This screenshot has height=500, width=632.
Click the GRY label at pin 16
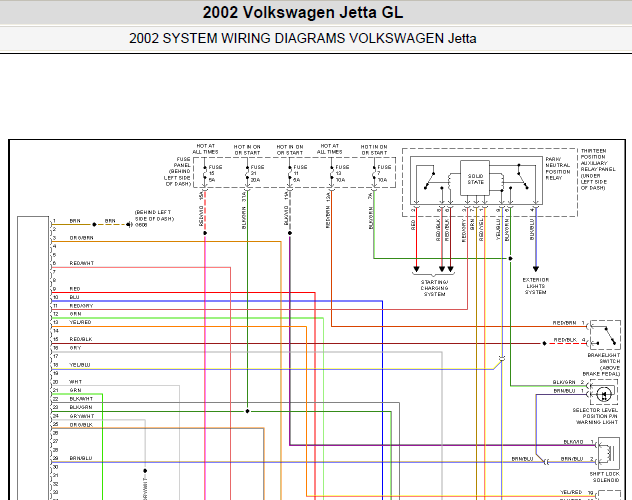pos(75,348)
